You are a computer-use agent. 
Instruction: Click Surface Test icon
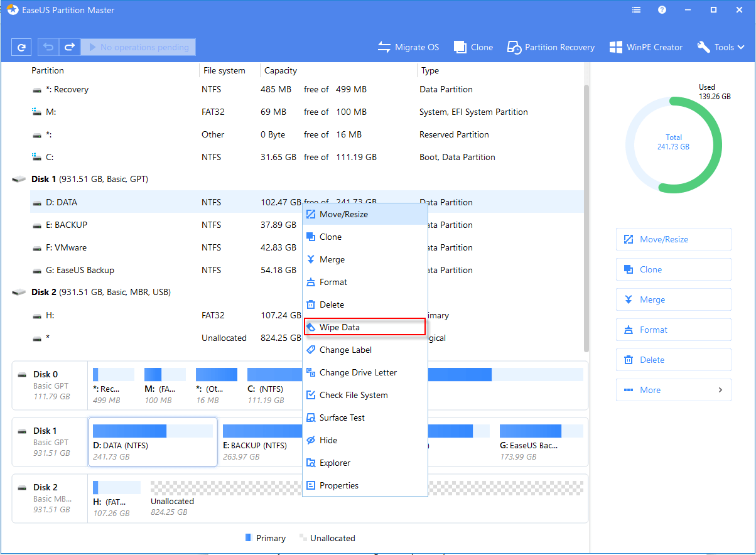[311, 418]
